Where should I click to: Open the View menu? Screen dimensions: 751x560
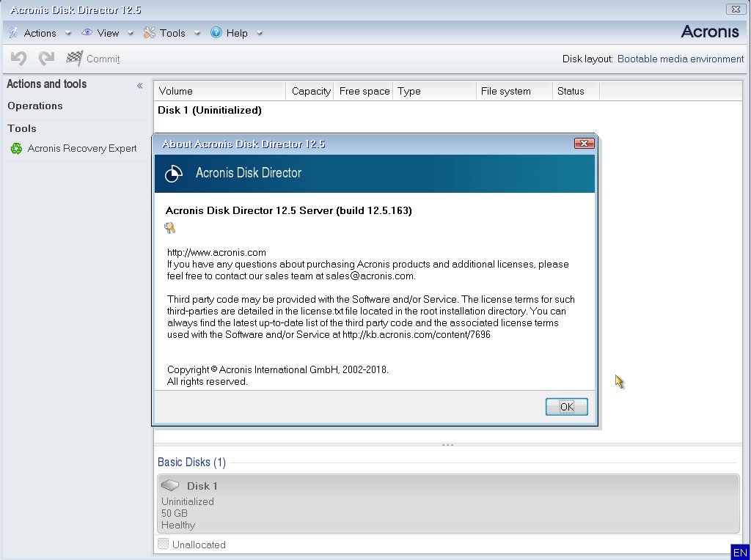coord(108,33)
